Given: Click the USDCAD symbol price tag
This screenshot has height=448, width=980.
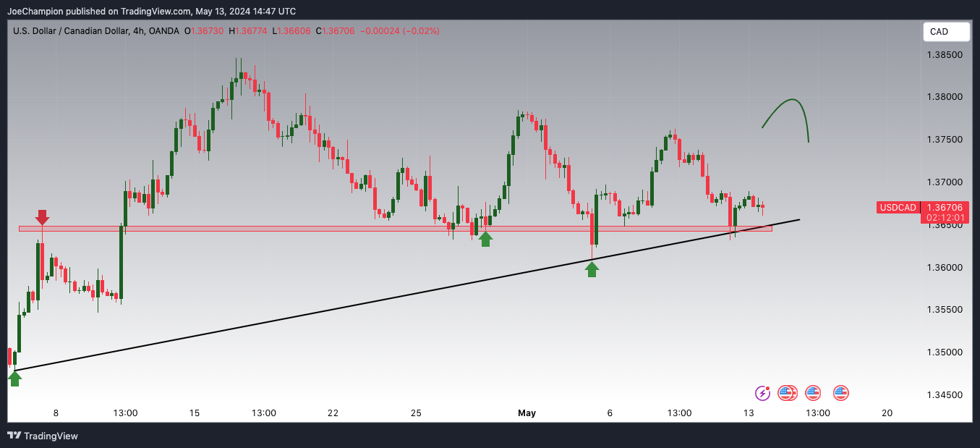Looking at the screenshot, I should [x=898, y=208].
